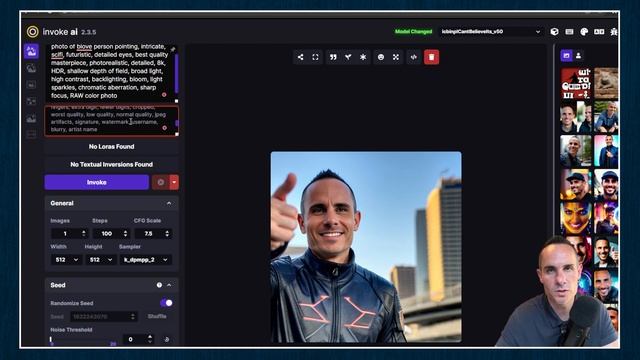Adjust Steps stepper arrows

click(126, 233)
